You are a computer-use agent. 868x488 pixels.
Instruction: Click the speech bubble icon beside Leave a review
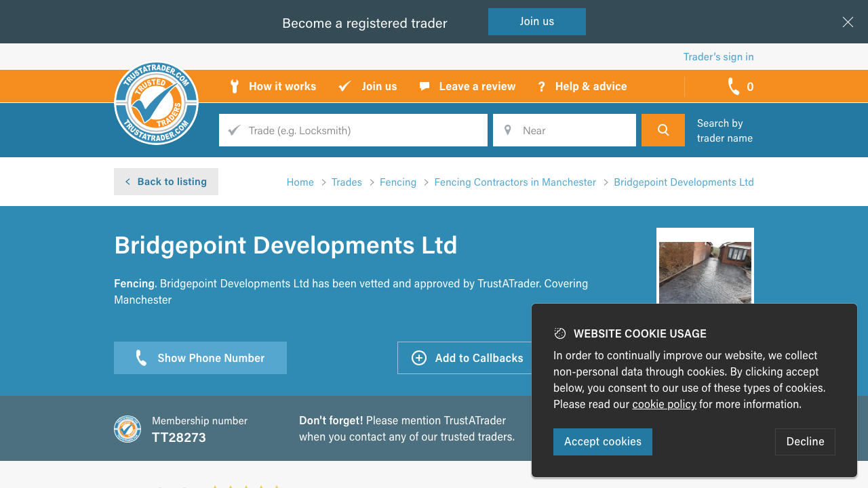tap(424, 86)
